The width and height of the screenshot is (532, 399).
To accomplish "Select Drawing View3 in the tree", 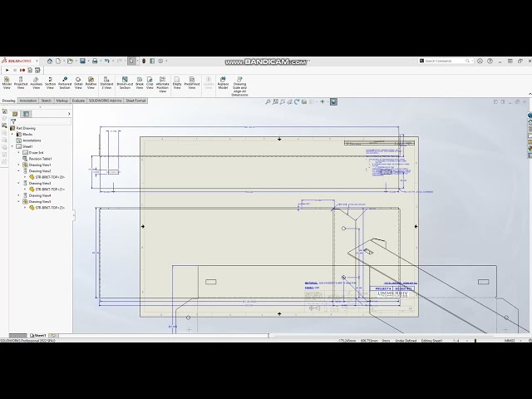I will click(40, 183).
